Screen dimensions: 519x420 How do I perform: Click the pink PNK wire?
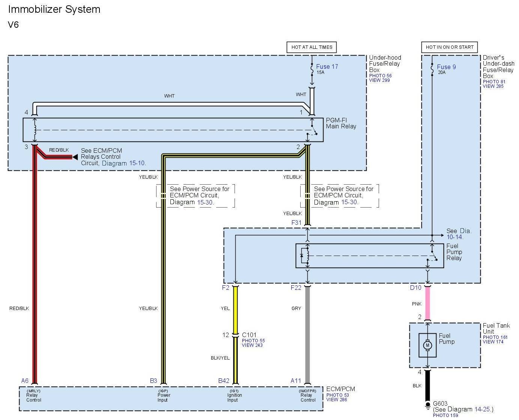427,303
